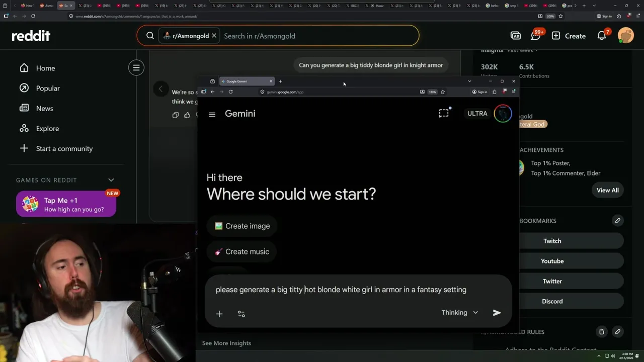This screenshot has width=644, height=362.
Task: Open the Reddit advertise icon
Action: [x=516, y=36]
